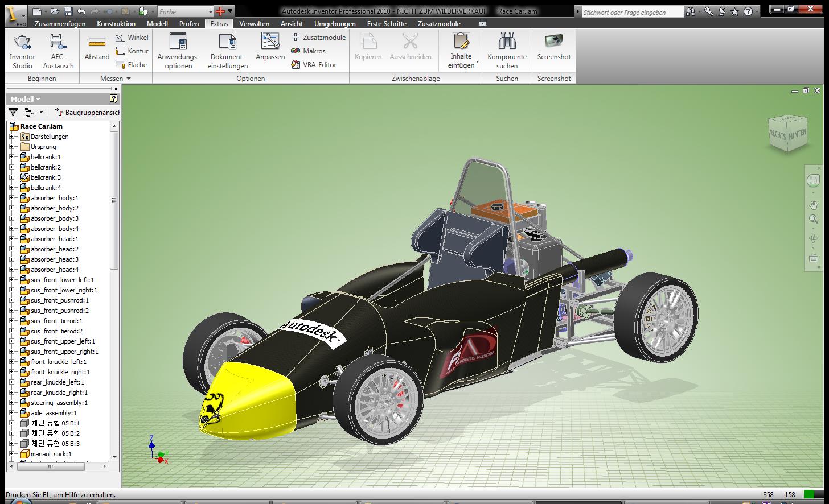The height and width of the screenshot is (504, 829).
Task: Activate the Zoom magnifier in navigation bar
Action: click(x=813, y=220)
